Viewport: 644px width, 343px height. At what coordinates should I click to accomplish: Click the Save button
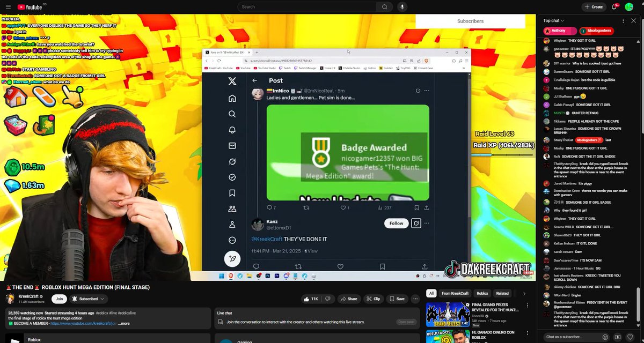pos(397,299)
